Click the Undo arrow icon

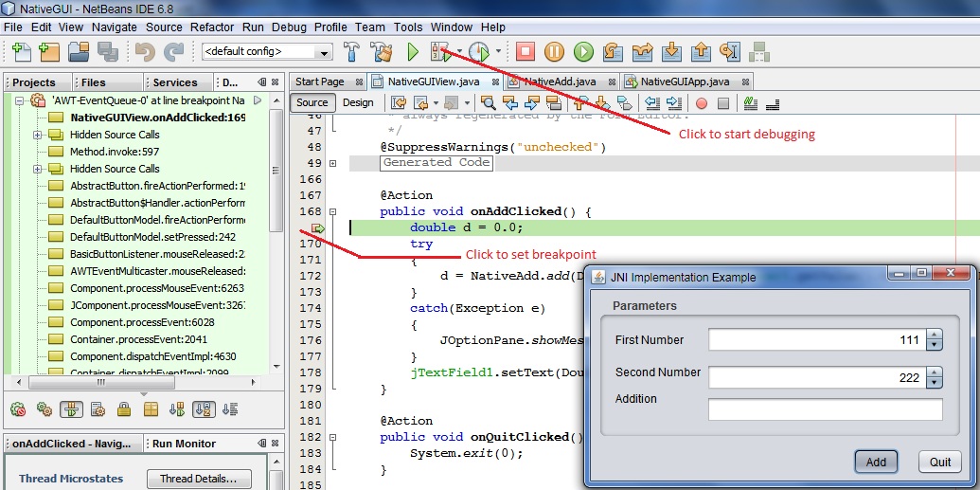coord(145,52)
